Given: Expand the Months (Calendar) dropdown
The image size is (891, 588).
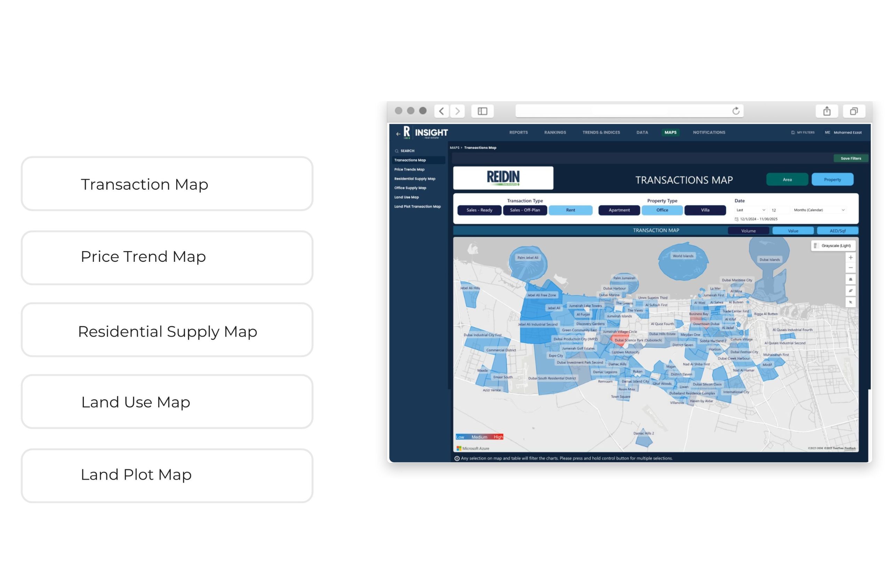Looking at the screenshot, I should tap(819, 210).
